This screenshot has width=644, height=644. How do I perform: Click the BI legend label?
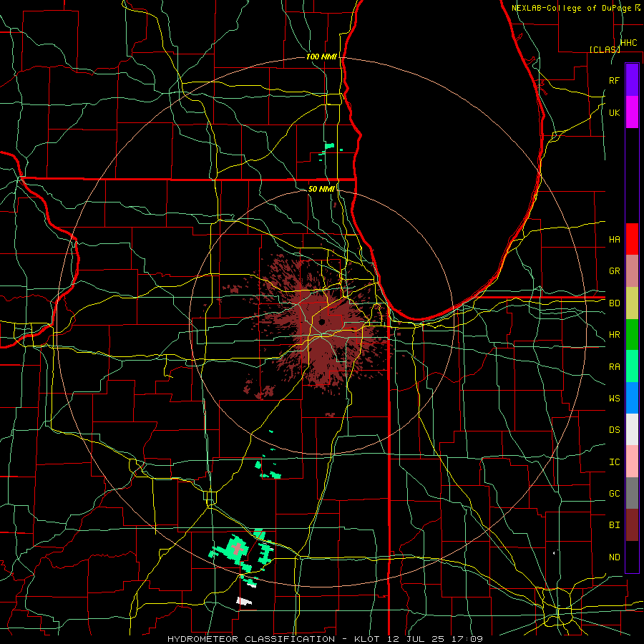pyautogui.click(x=614, y=525)
